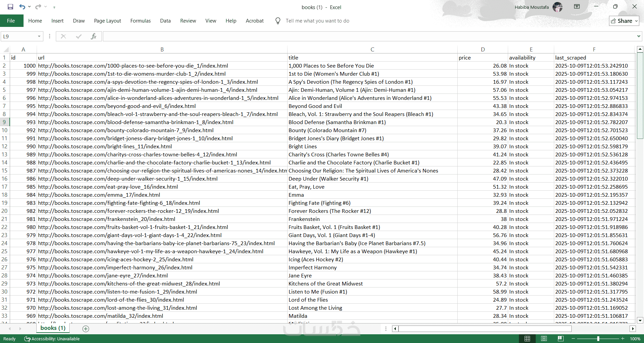Click the Share button
Image resolution: width=644 pixels, height=343 pixels.
624,21
